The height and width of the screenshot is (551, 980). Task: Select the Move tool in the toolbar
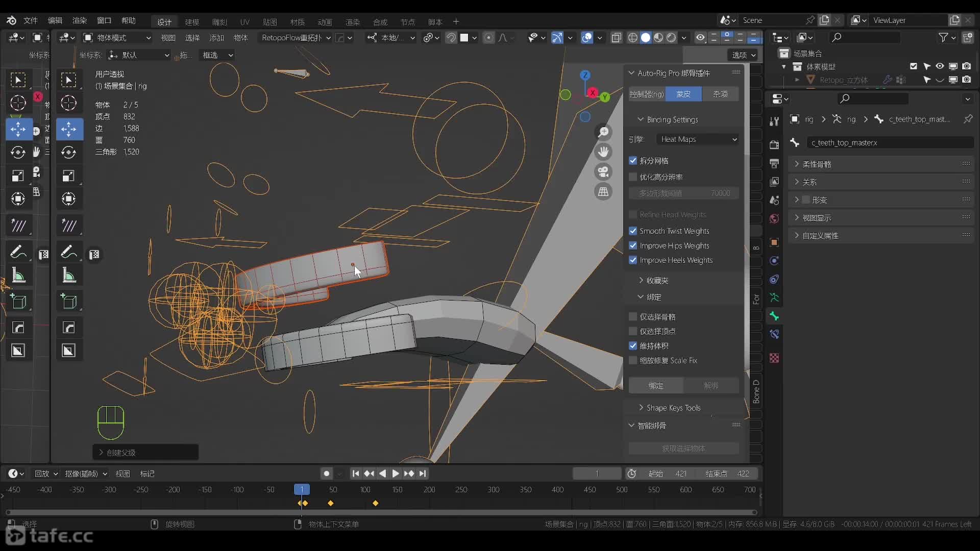[68, 129]
